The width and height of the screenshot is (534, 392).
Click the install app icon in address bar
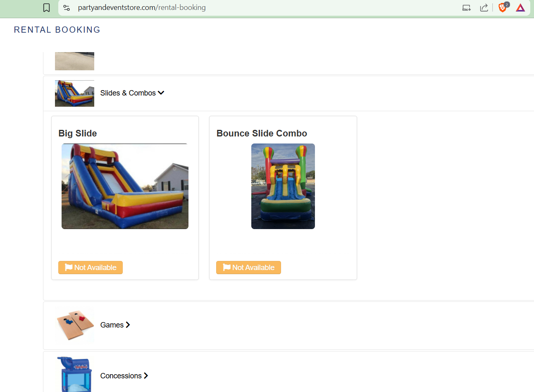pos(467,7)
